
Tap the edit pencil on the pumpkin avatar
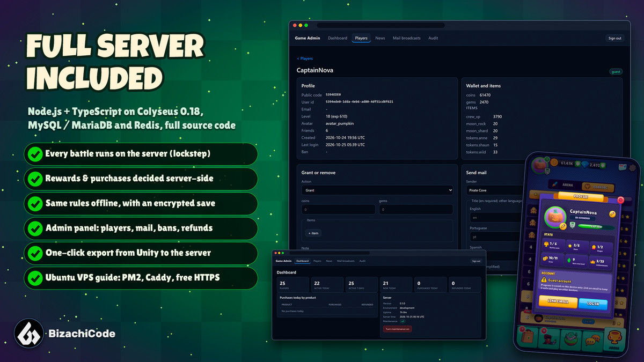pyautogui.click(x=563, y=226)
